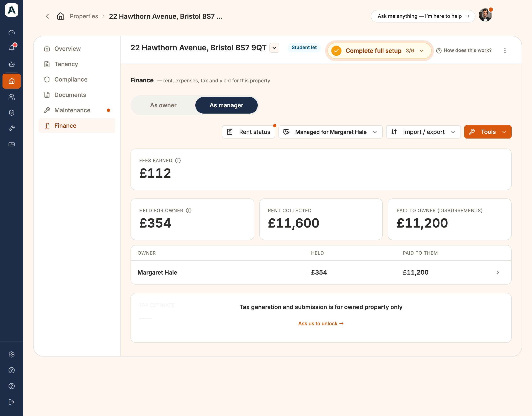Go to Maintenance section
532x416 pixels.
(x=77, y=110)
